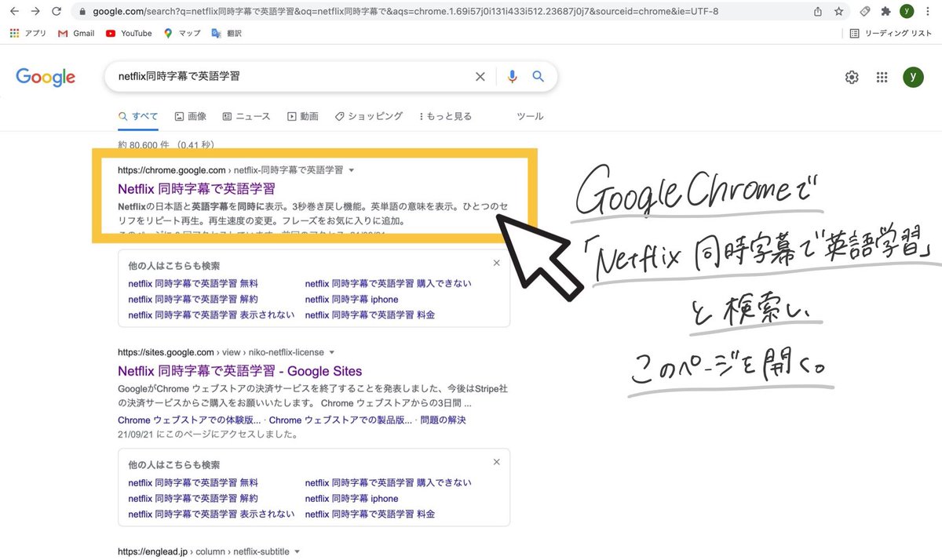Go back with the browser back arrow
Viewport: 942px width, 560px height.
(15, 12)
